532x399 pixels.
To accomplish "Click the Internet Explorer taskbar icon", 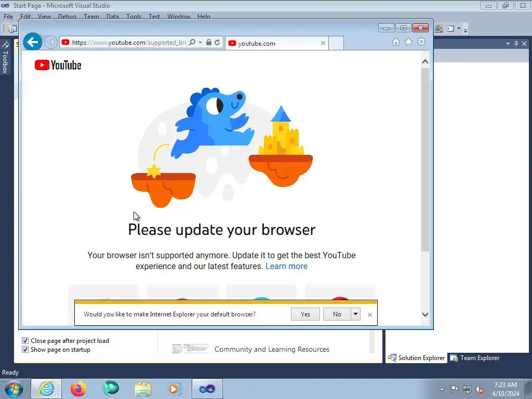I will [46, 389].
